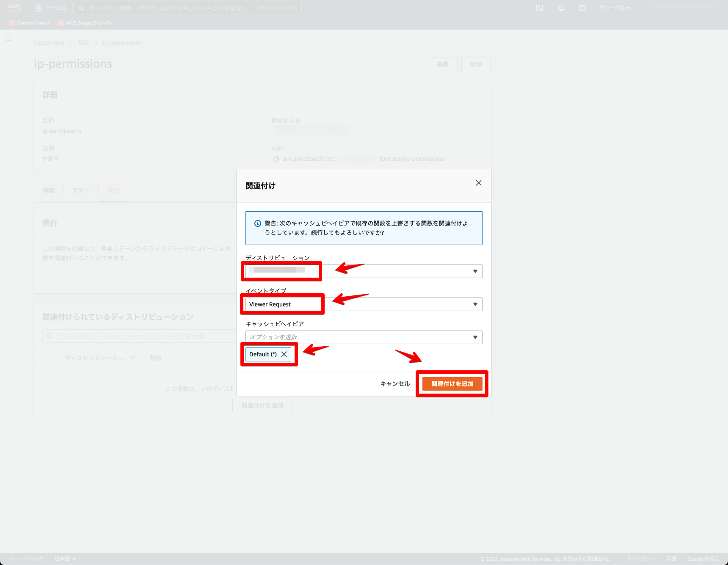Expand the グローバル region menu
This screenshot has height=565, width=728.
(x=615, y=8)
